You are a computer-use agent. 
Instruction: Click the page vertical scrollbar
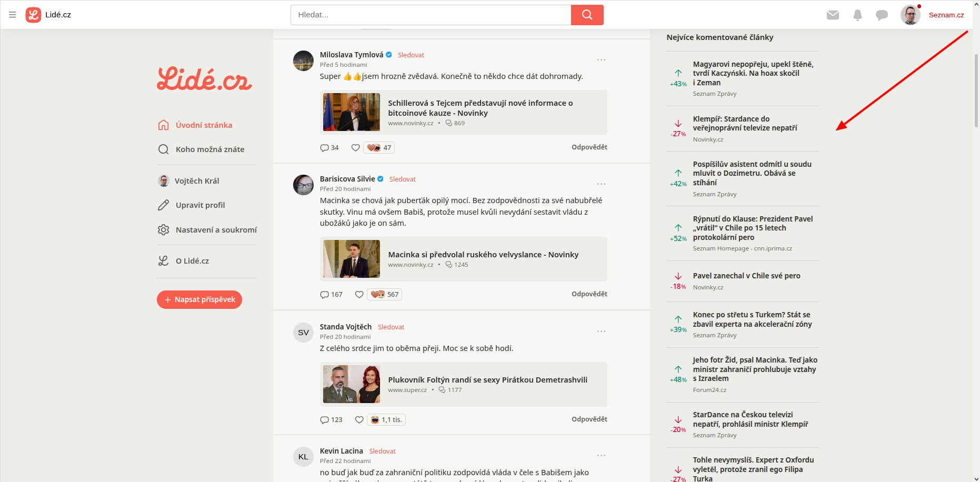coord(976,91)
